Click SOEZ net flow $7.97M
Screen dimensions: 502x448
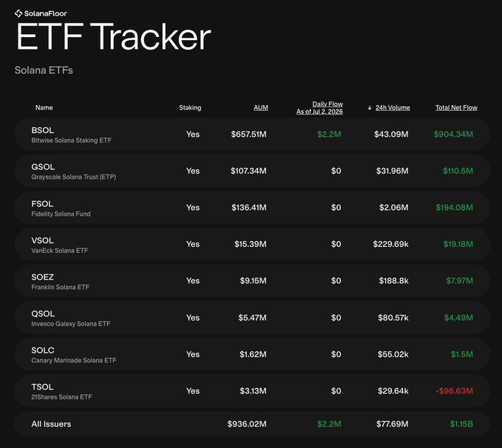[x=459, y=281]
